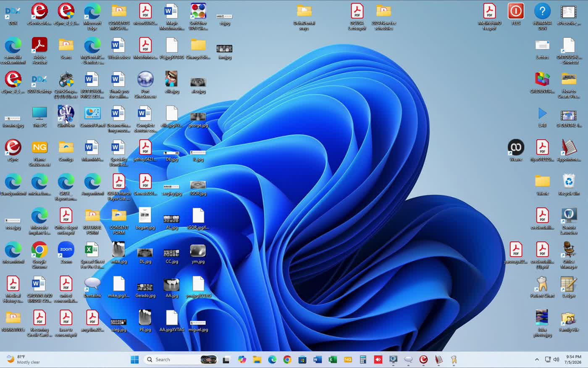This screenshot has width=588, height=368.
Task: Open the DGUSA Letter.pdf file
Action: [357, 17]
